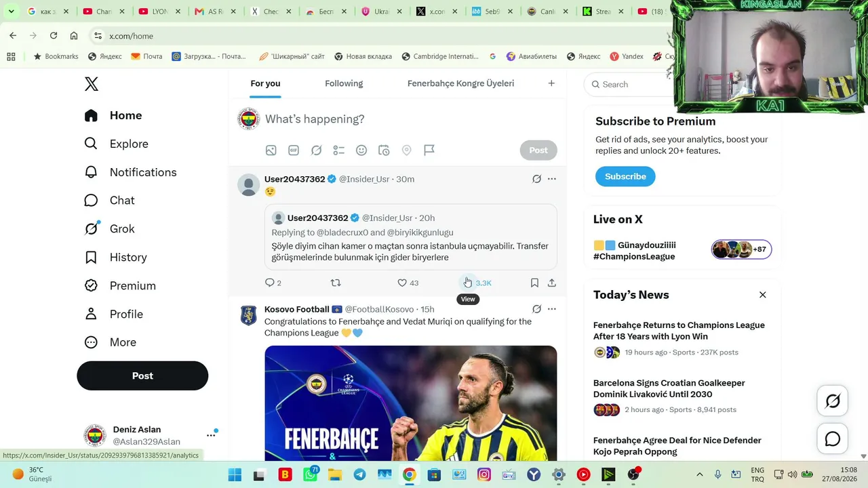Switch to the For you tab
The height and width of the screenshot is (488, 868).
(265, 83)
